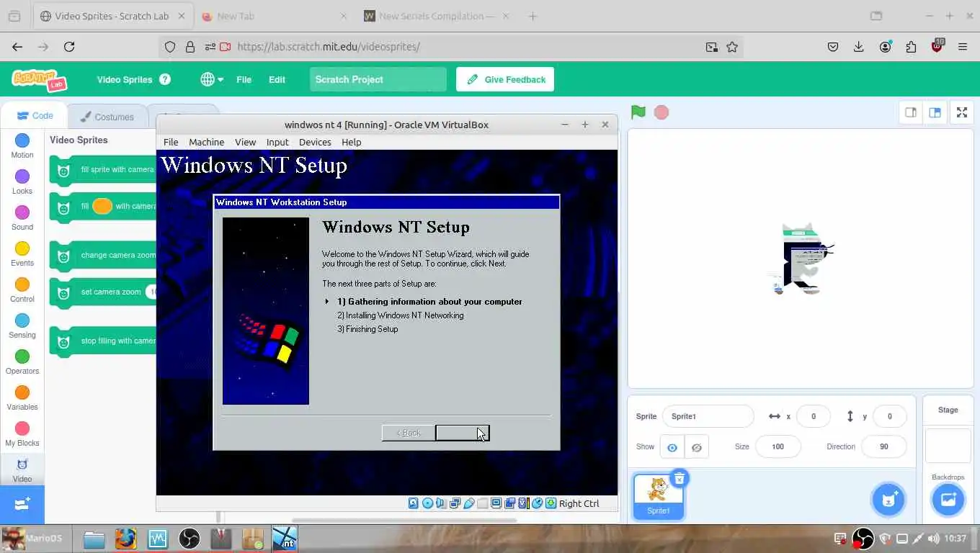Select the Motion block category

(x=22, y=145)
